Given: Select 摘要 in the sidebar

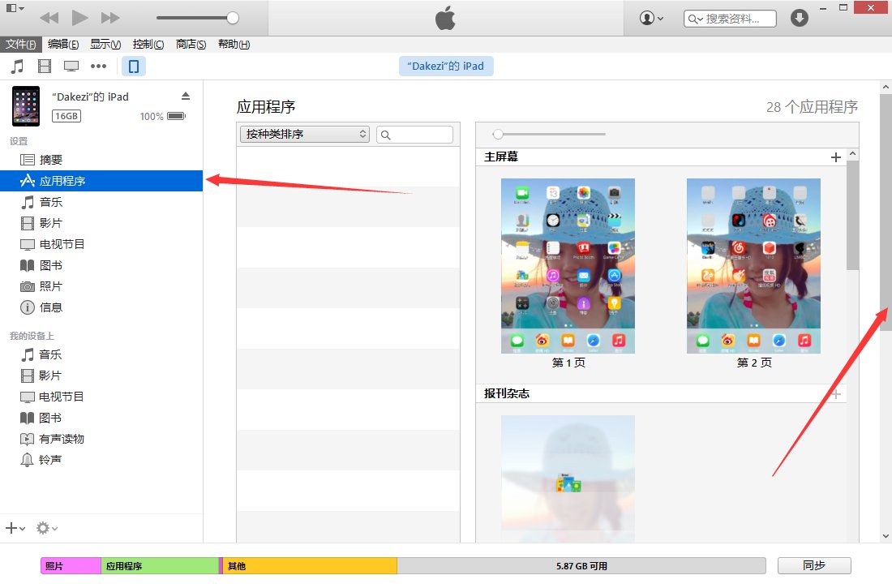Looking at the screenshot, I should pyautogui.click(x=51, y=160).
